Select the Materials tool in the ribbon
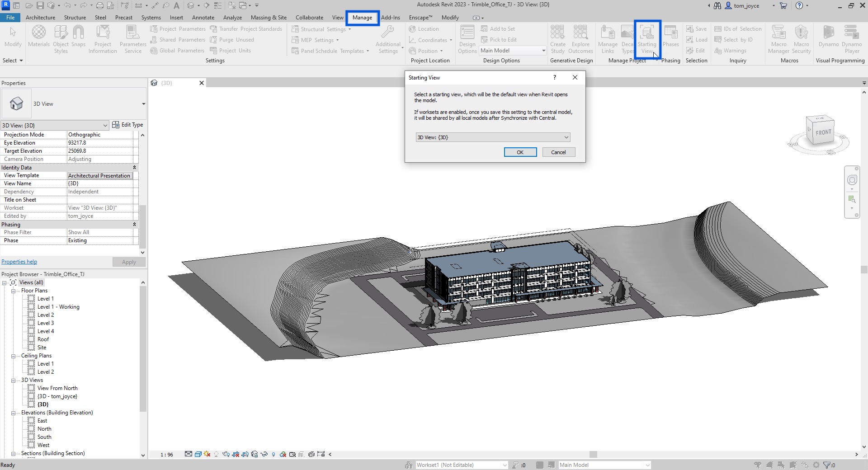The width and height of the screenshot is (868, 470). [39, 38]
